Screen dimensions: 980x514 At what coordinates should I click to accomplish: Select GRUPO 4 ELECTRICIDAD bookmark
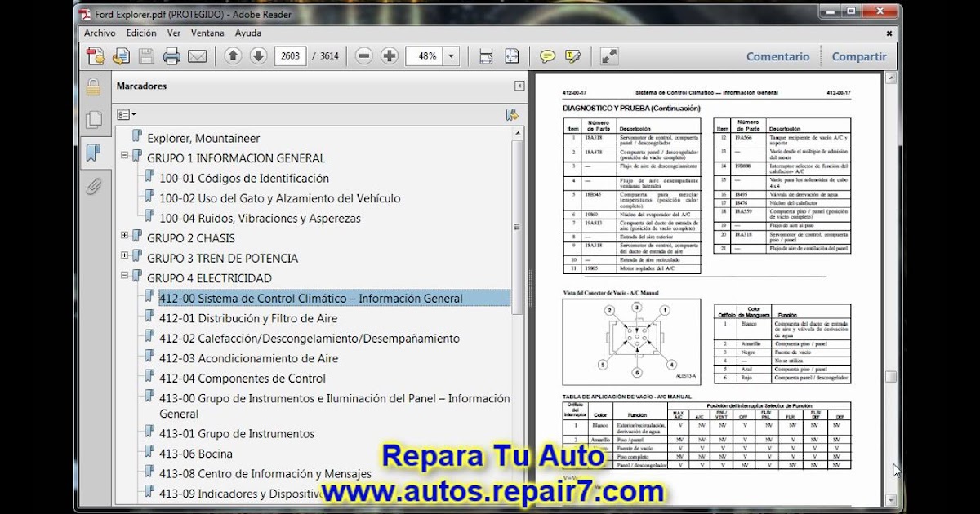[210, 278]
